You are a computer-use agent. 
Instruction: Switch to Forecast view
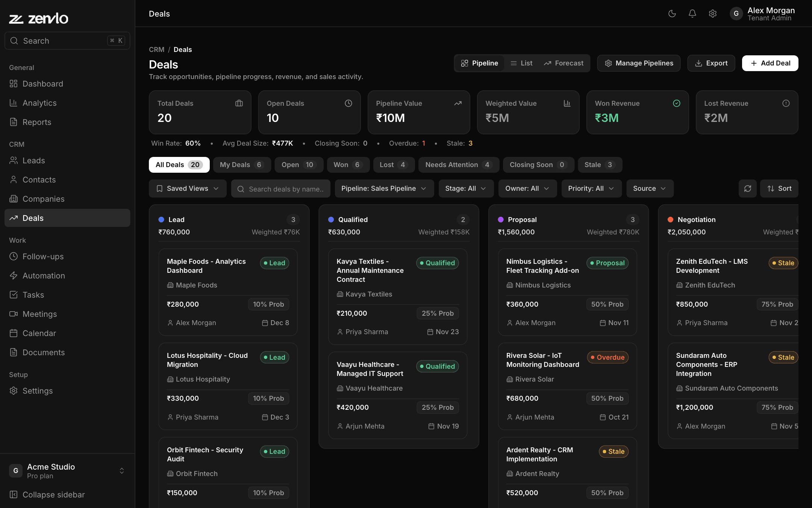564,63
